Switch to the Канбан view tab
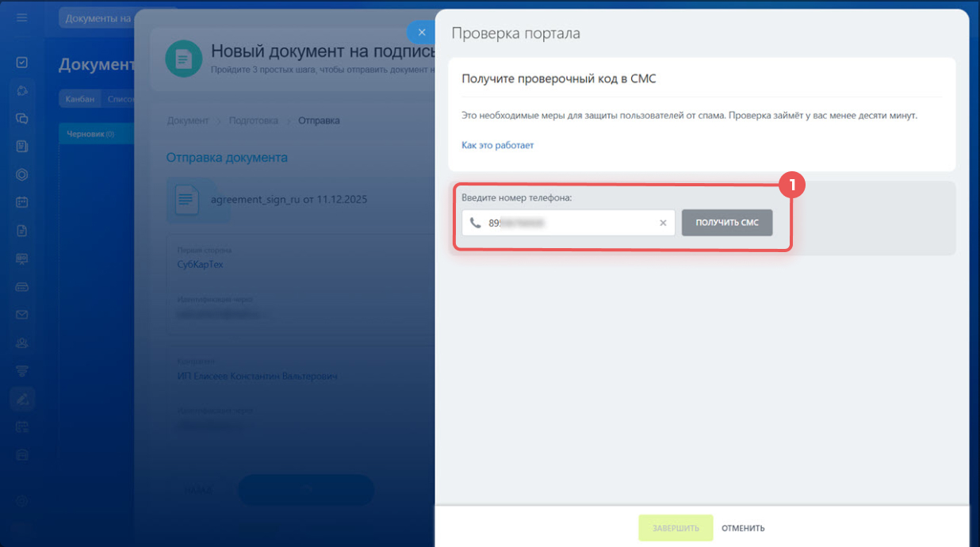 [x=80, y=99]
